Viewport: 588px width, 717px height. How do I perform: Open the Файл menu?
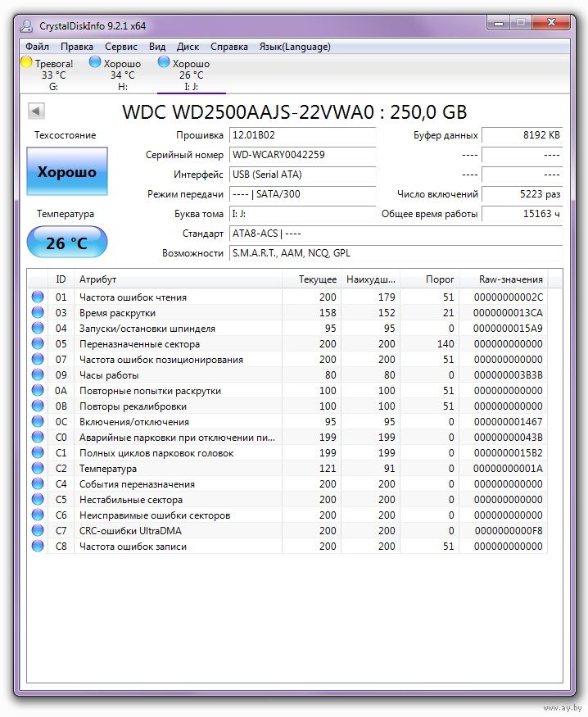[x=37, y=47]
